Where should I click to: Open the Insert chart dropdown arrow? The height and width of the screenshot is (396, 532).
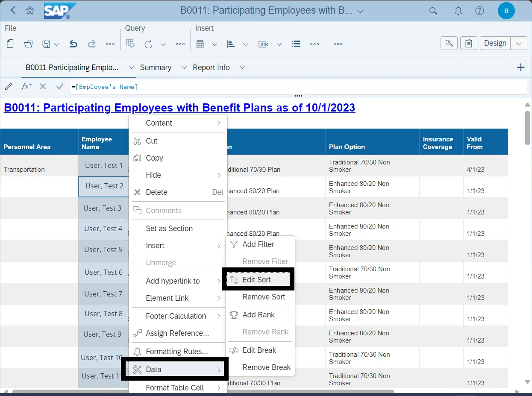[x=246, y=44]
